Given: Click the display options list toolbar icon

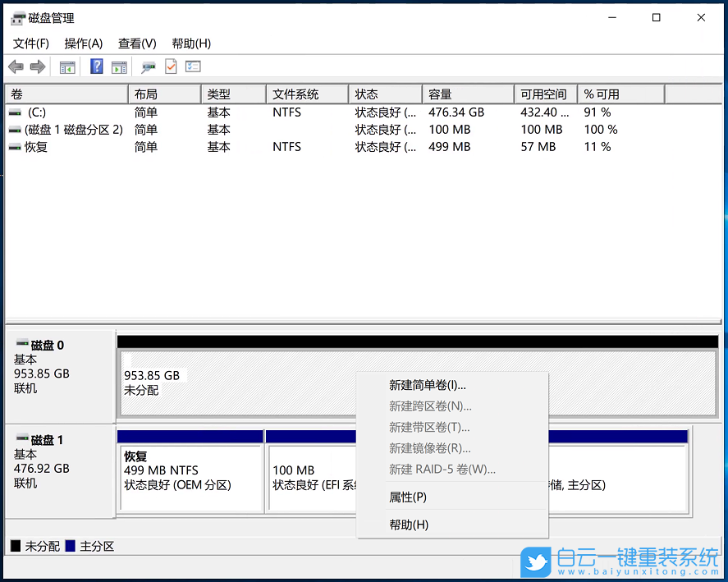Looking at the screenshot, I should [192, 66].
